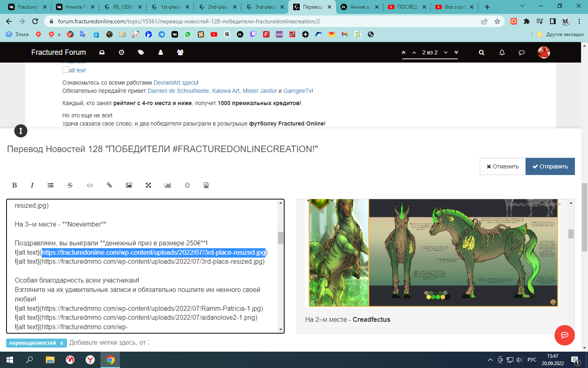
Task: Switch to the "Все о раб" YouTube tab
Action: [454, 7]
